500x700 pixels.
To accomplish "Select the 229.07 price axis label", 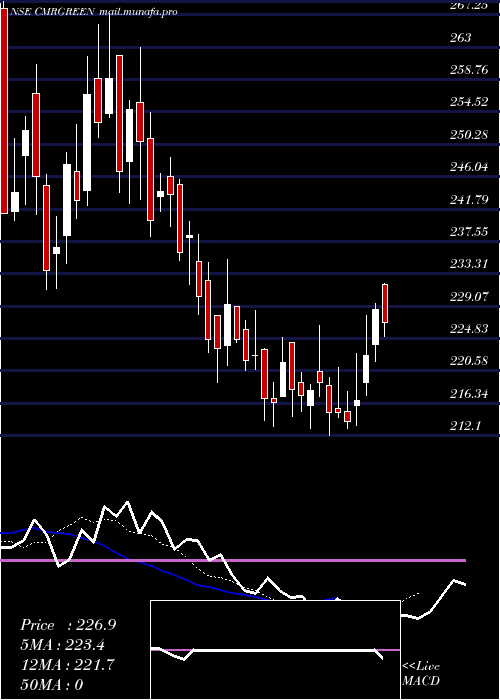I will (x=469, y=296).
